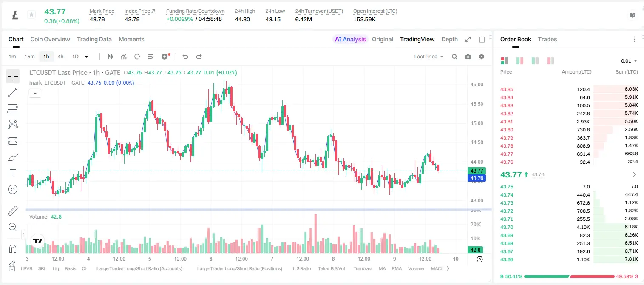Expand the timeframe dropdown arrow next to 1D
This screenshot has height=285, width=644.
pyautogui.click(x=86, y=57)
